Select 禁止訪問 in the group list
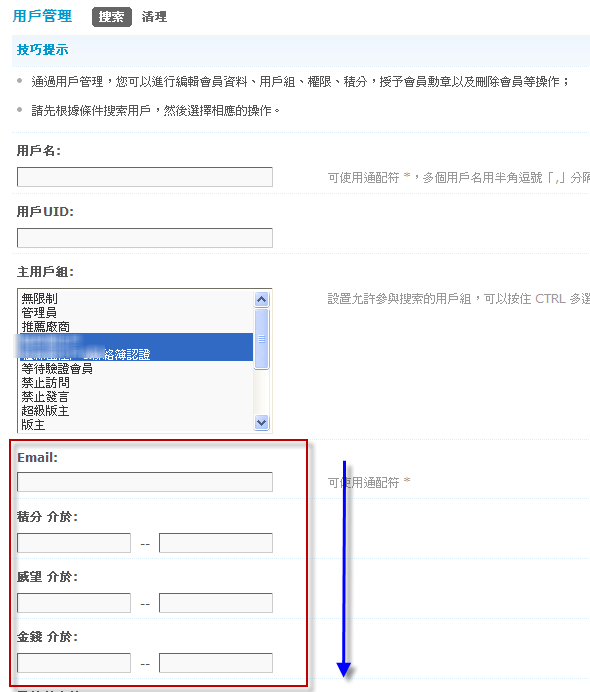The height and width of the screenshot is (692, 590). [136, 382]
